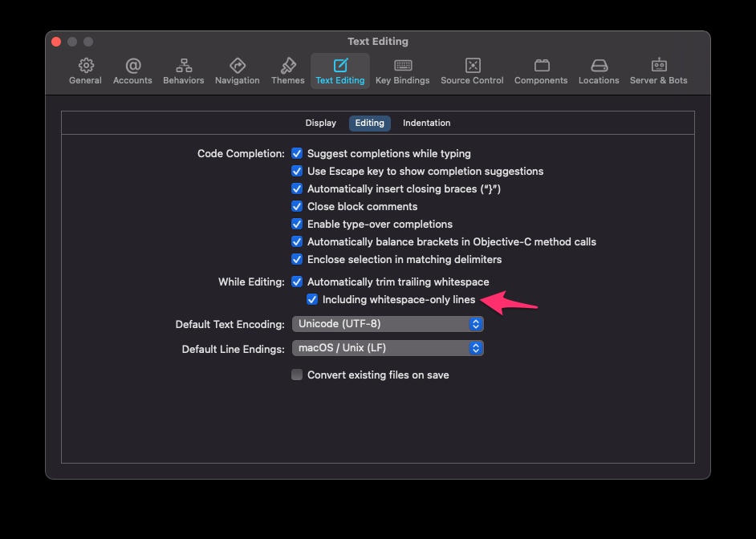Switch to the Editing tab
Image resolution: width=756 pixels, height=539 pixels.
(x=370, y=123)
